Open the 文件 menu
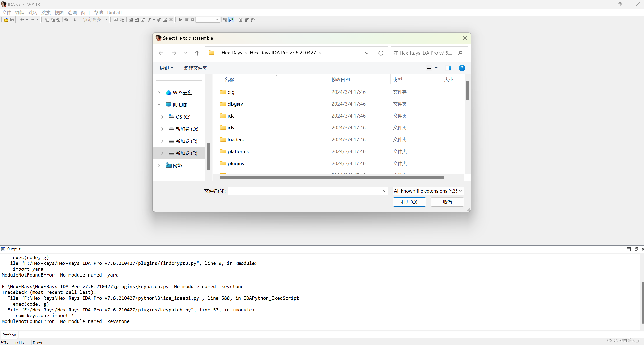Image resolution: width=644 pixels, height=345 pixels. [7, 12]
